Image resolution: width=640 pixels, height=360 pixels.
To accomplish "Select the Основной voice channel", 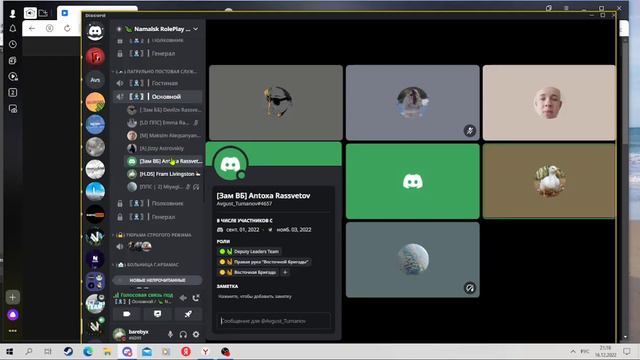I will coord(157,97).
